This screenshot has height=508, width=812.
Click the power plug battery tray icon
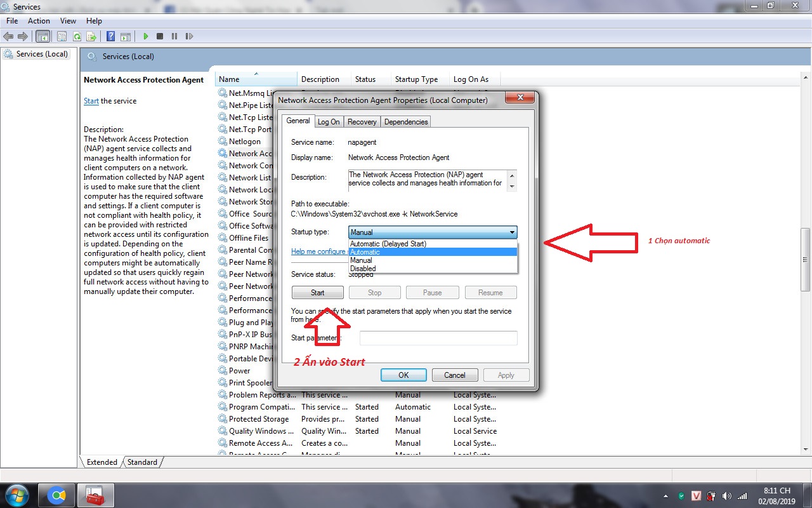[712, 496]
